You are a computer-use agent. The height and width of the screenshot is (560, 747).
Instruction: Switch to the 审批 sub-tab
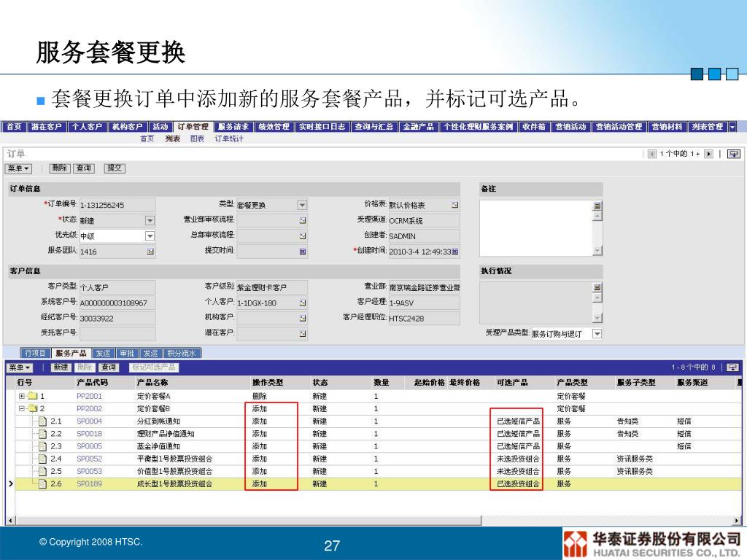coord(127,353)
